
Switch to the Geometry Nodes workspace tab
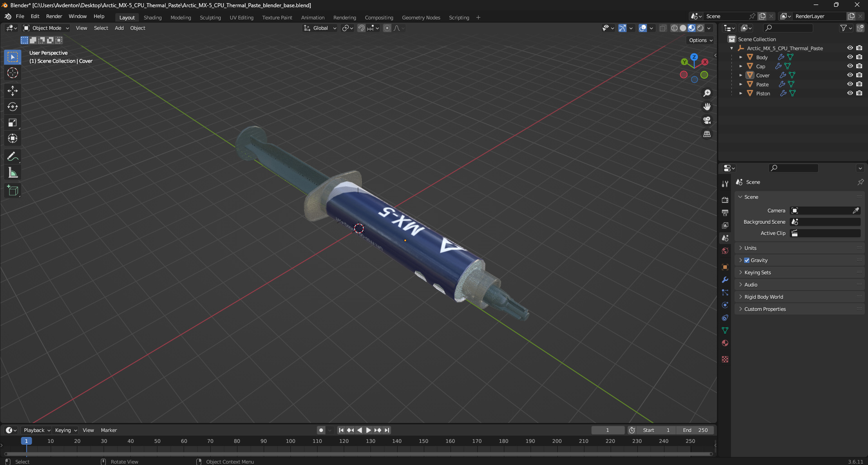coord(421,18)
